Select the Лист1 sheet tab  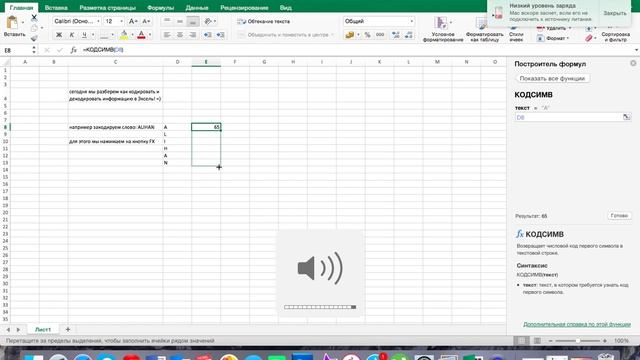[43, 329]
